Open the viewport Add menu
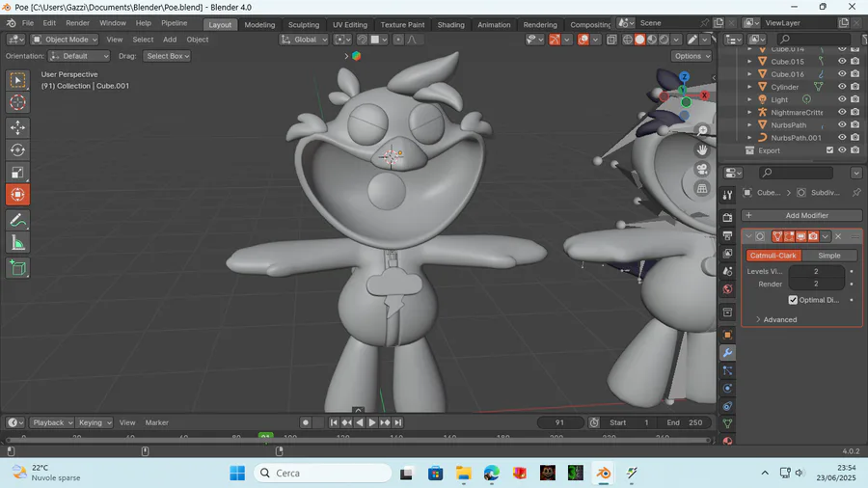The height and width of the screenshot is (488, 868). (170, 40)
